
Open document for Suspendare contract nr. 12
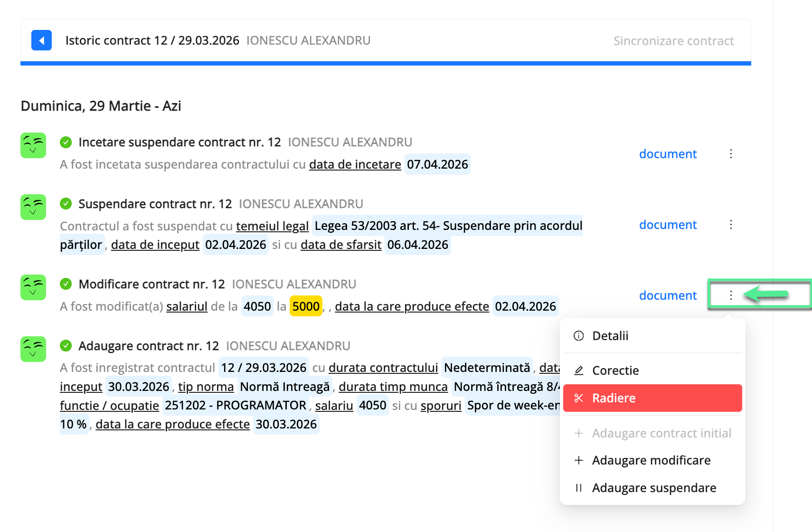pyautogui.click(x=668, y=224)
